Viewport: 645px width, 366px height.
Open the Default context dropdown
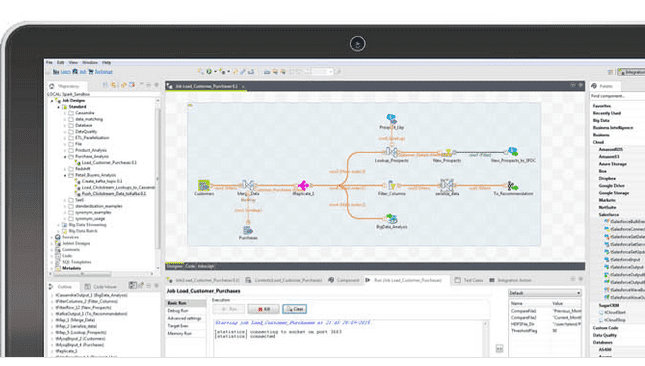click(x=545, y=293)
